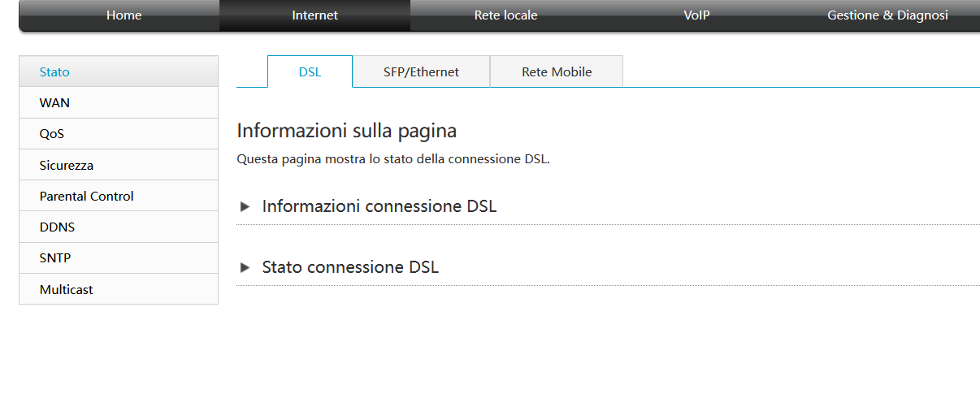Open the Home top menu
Image resolution: width=980 pixels, height=411 pixels.
124,15
